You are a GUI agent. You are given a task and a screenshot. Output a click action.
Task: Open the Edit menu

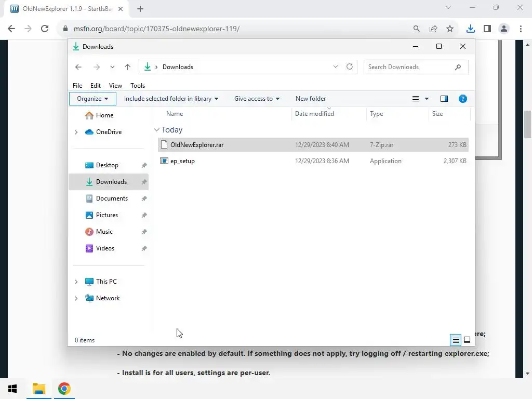point(96,86)
